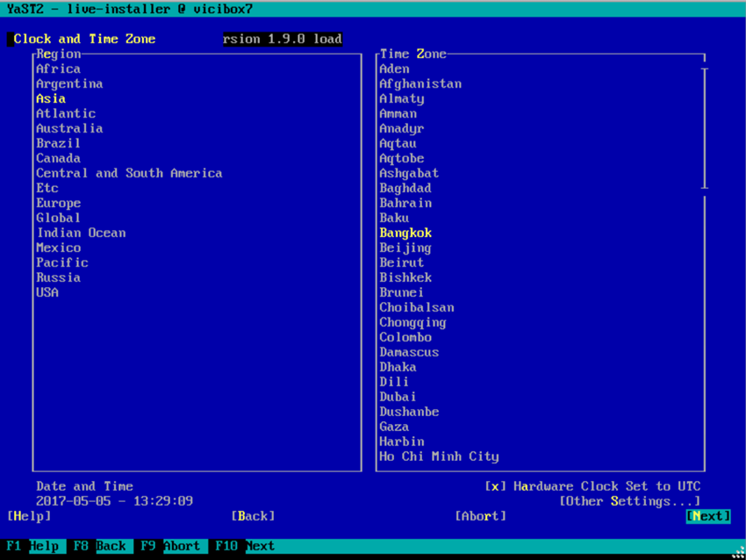Pick Beijing from Time Zone list
This screenshot has width=746, height=560.
pyautogui.click(x=405, y=248)
